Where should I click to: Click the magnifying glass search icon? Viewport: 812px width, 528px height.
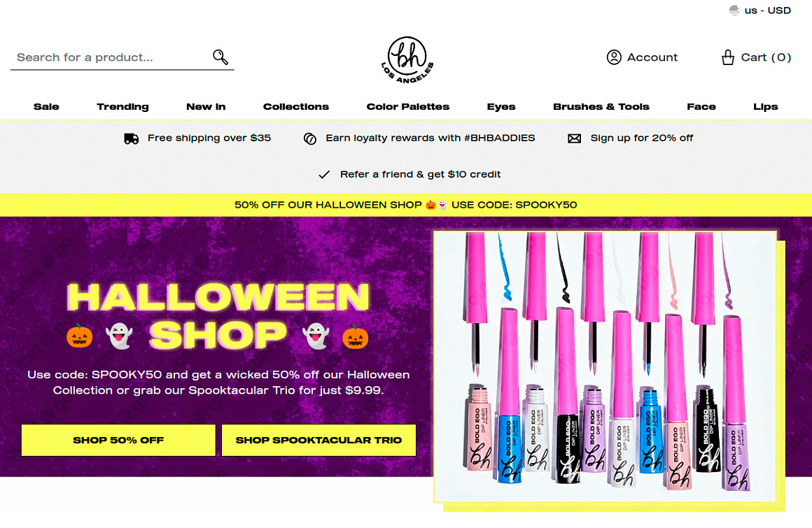[x=220, y=57]
